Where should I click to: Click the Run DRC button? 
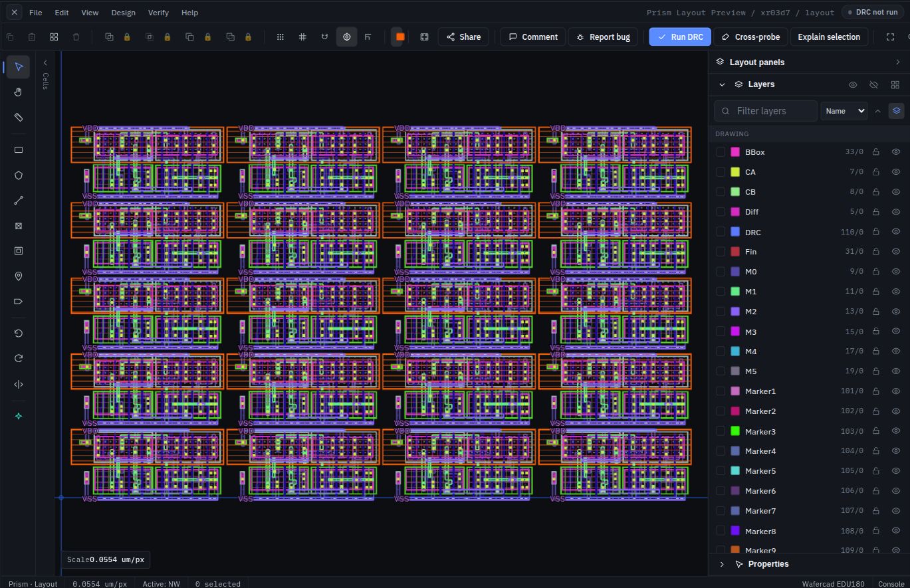[680, 37]
